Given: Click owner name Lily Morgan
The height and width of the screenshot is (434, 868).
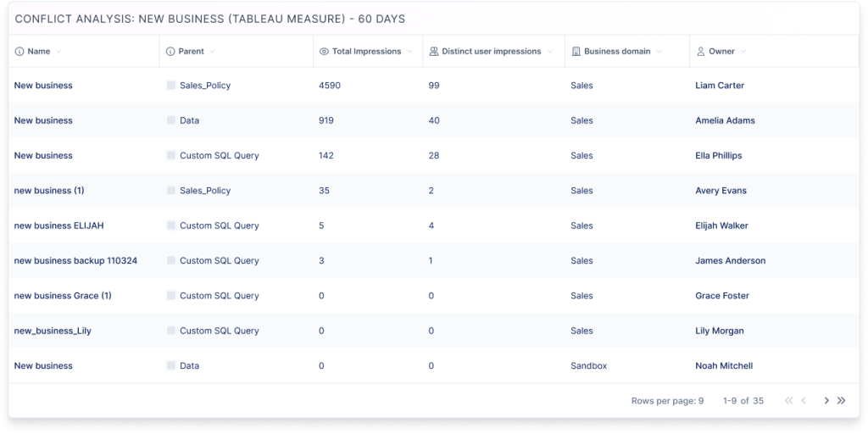Looking at the screenshot, I should click(x=720, y=331).
